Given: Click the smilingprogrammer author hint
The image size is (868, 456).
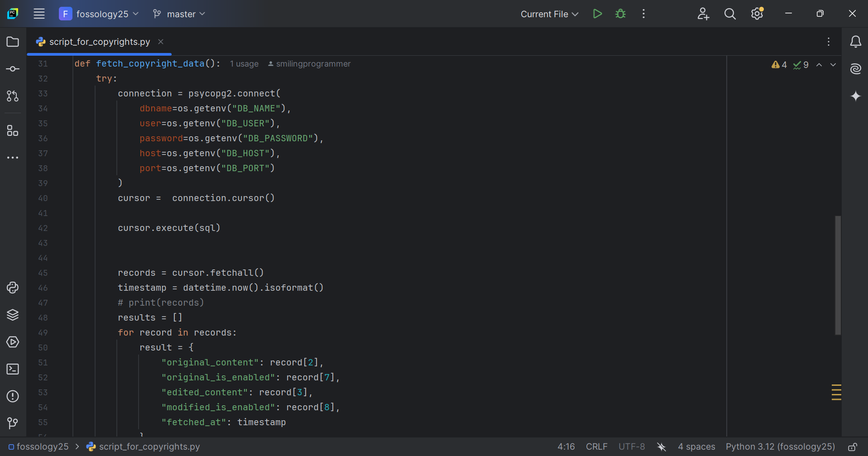Looking at the screenshot, I should [x=309, y=64].
